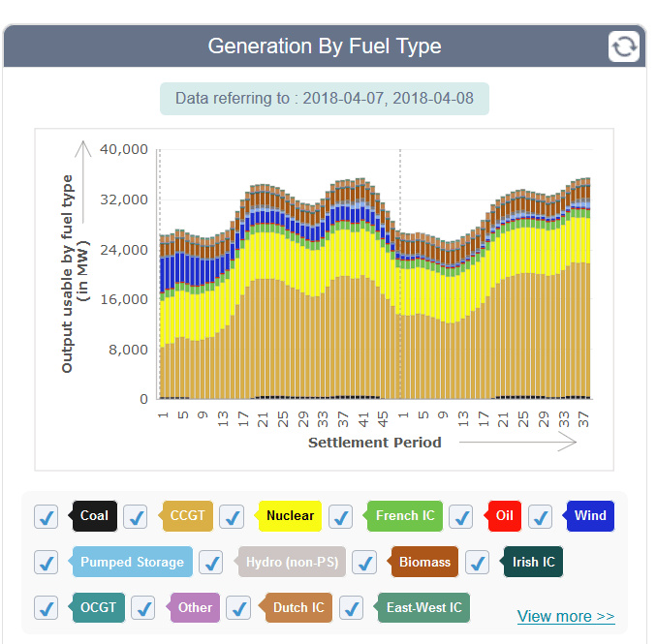This screenshot has height=644, width=657.
Task: Uncheck the Coal checkbox
Action: pyautogui.click(x=47, y=517)
